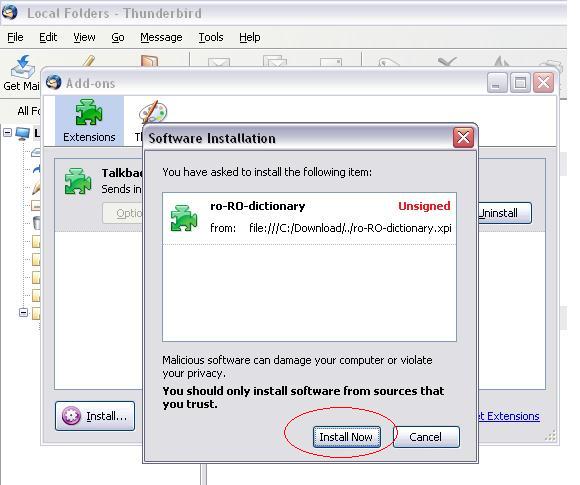Image resolution: width=580 pixels, height=485 pixels.
Task: Select the ro-RO-dictionary item name
Action: [x=257, y=206]
